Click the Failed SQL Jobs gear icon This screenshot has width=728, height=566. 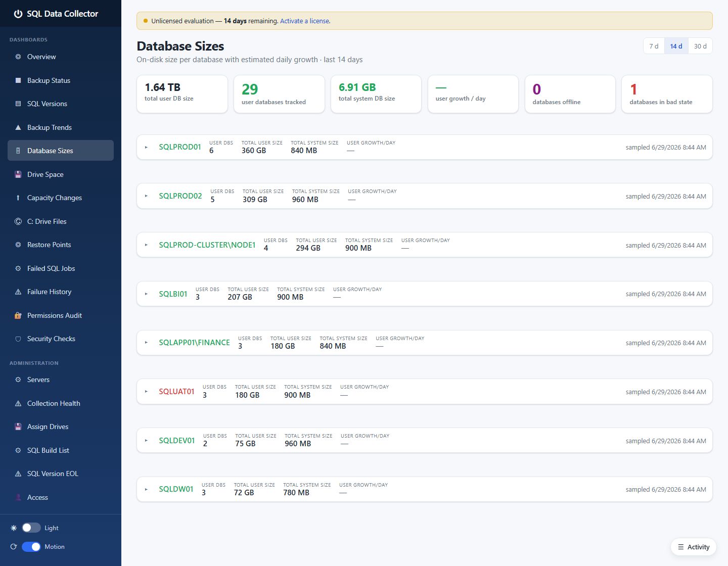18,268
